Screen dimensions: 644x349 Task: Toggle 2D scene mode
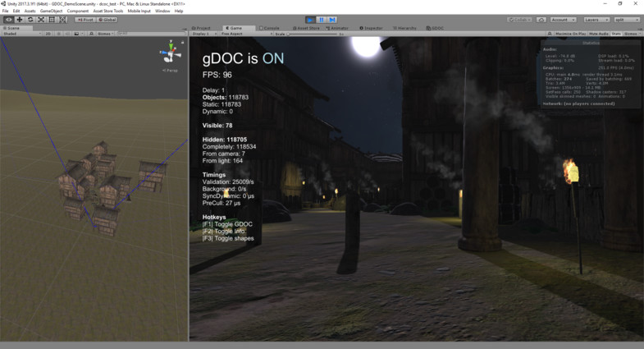pyautogui.click(x=48, y=34)
